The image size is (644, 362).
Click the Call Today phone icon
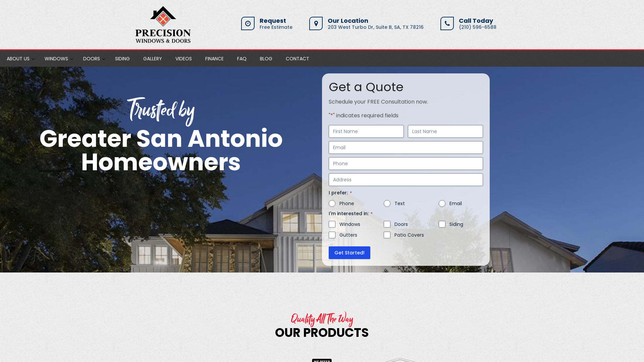[447, 23]
